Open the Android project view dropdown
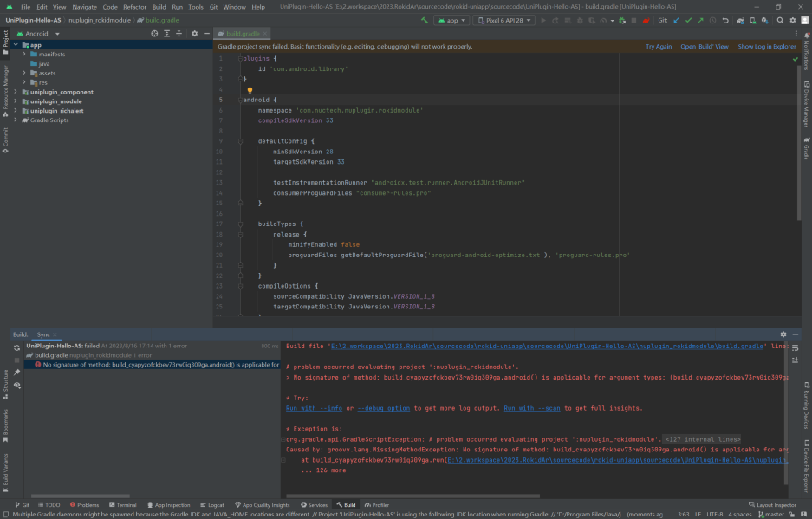The image size is (812, 519). (x=38, y=34)
